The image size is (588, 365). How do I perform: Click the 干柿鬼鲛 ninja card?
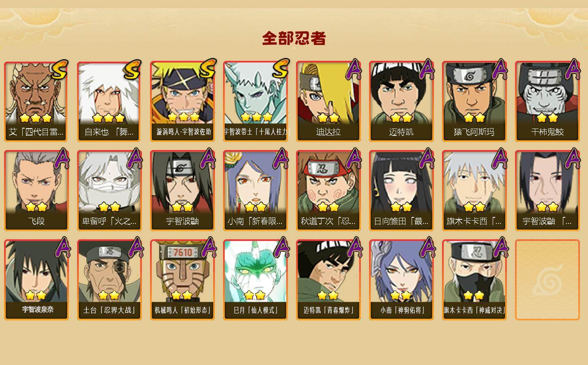pos(547,101)
